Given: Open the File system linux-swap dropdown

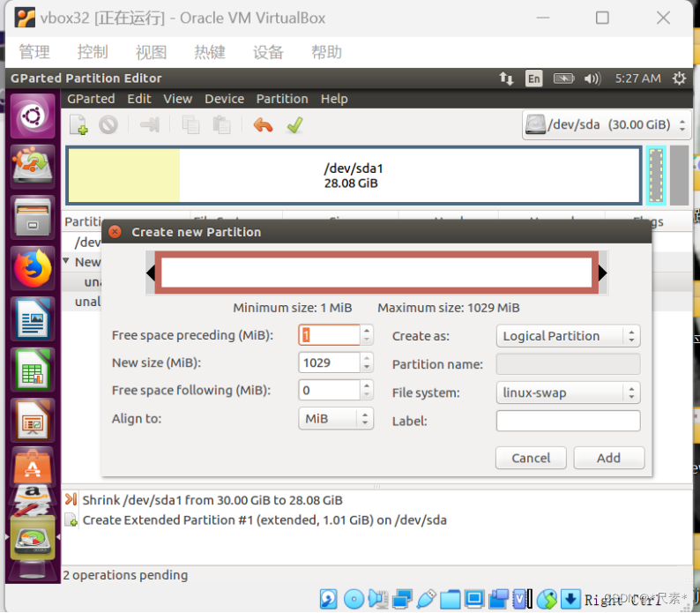Looking at the screenshot, I should coord(568,392).
